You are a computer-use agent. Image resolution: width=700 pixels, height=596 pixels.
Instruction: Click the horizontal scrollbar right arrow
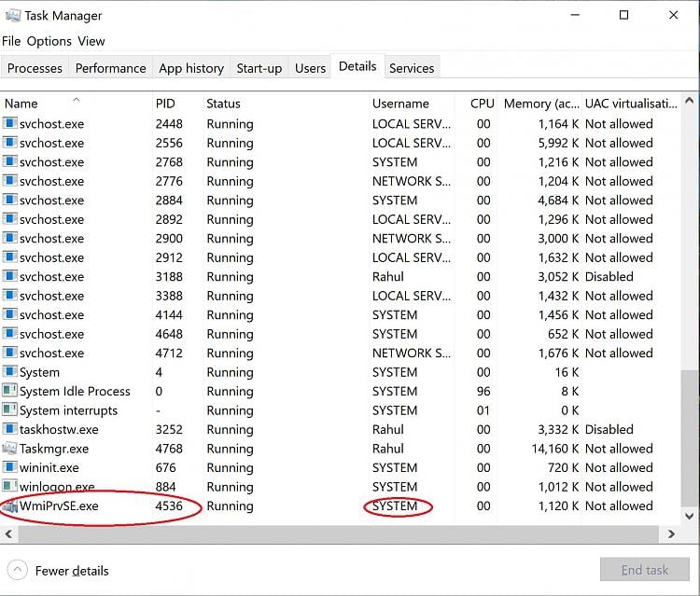point(671,534)
